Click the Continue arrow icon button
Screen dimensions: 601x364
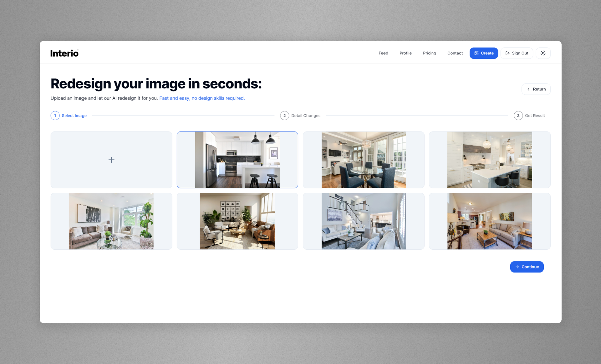coord(517,267)
